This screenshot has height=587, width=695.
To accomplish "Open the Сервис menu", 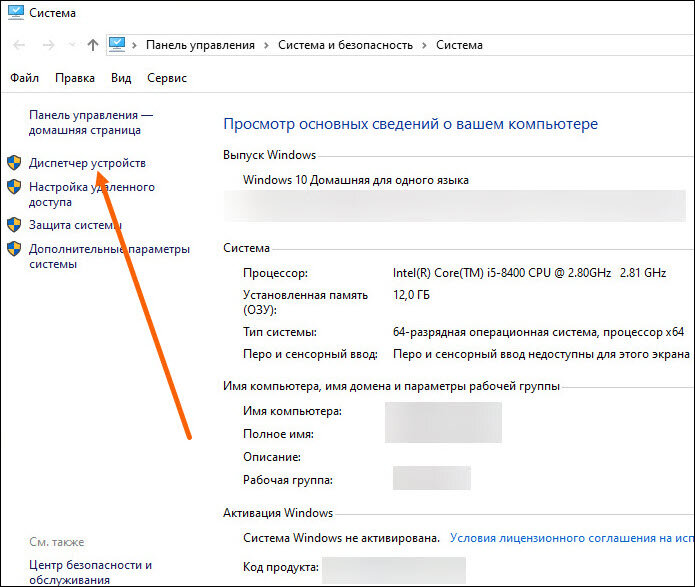I will pos(167,78).
